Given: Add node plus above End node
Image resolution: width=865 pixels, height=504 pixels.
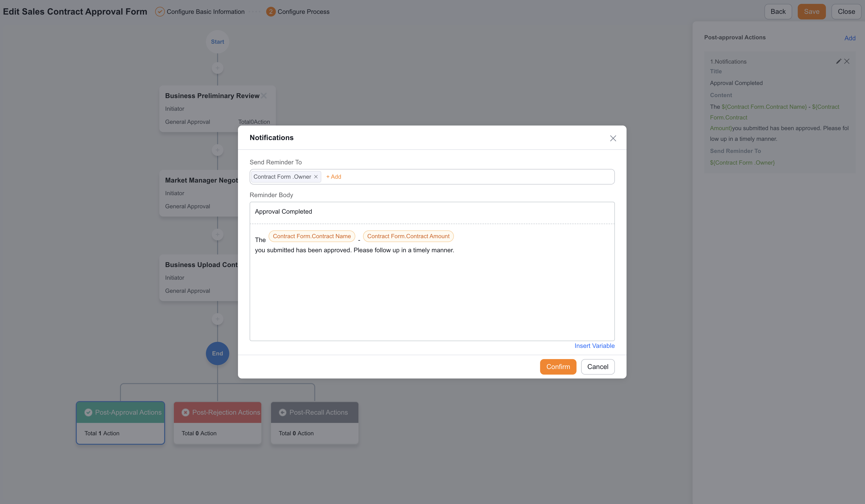Looking at the screenshot, I should (x=217, y=319).
